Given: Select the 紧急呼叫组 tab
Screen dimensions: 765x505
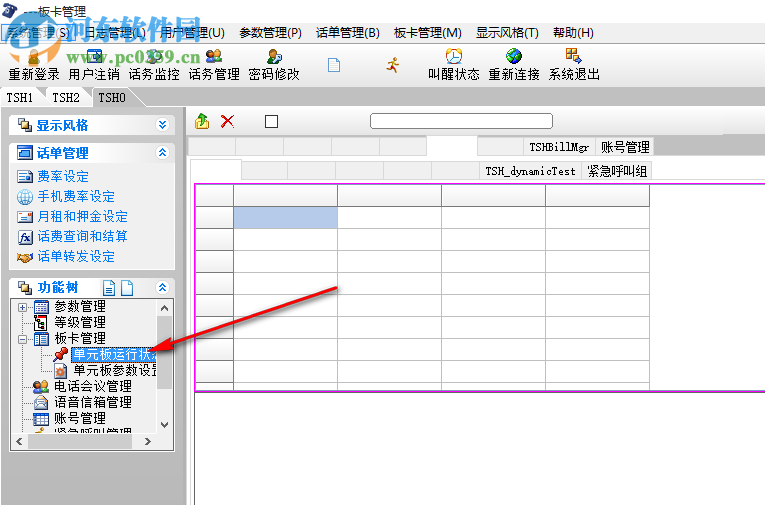Looking at the screenshot, I should tap(617, 171).
